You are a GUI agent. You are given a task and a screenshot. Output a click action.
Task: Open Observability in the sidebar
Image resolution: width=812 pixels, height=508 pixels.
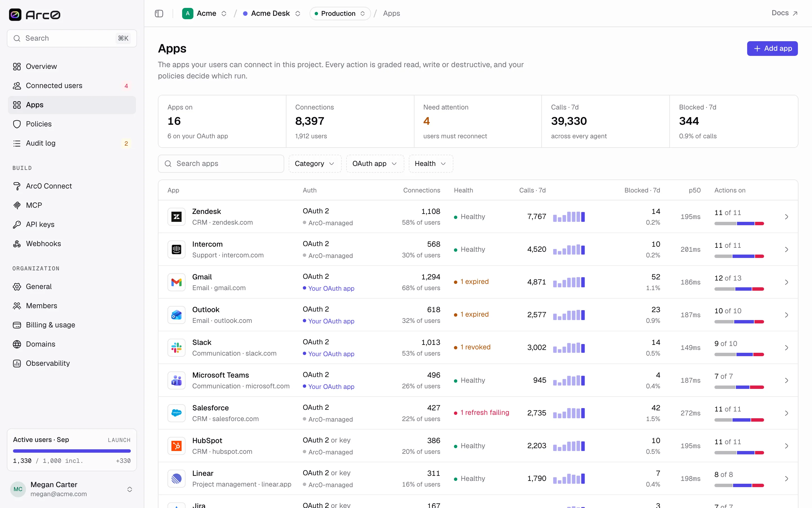click(72, 363)
